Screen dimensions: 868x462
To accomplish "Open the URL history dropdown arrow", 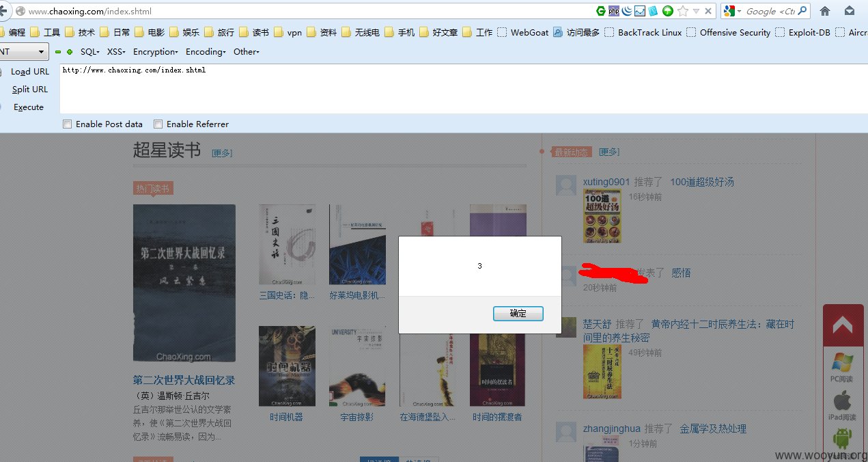I will pyautogui.click(x=696, y=12).
